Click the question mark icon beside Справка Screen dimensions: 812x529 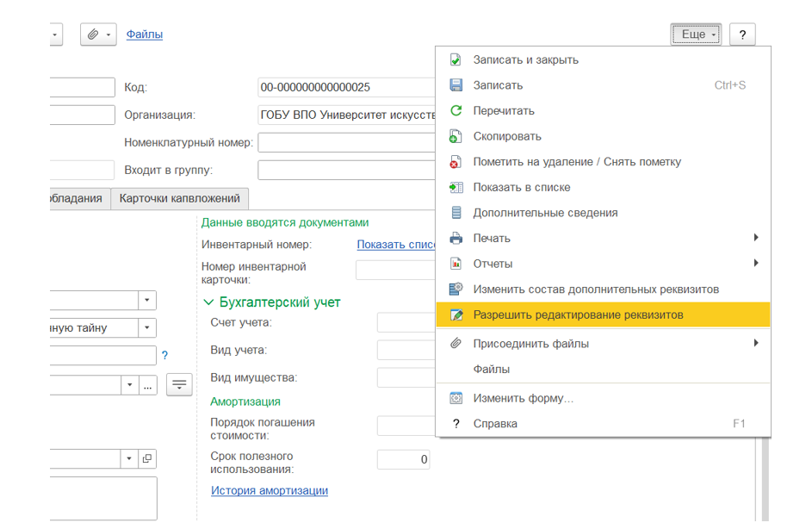click(456, 424)
